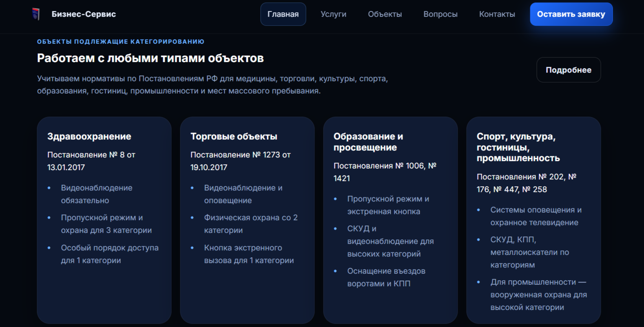This screenshot has height=327, width=644.
Task: Click the Подробнее button
Action: click(x=569, y=70)
